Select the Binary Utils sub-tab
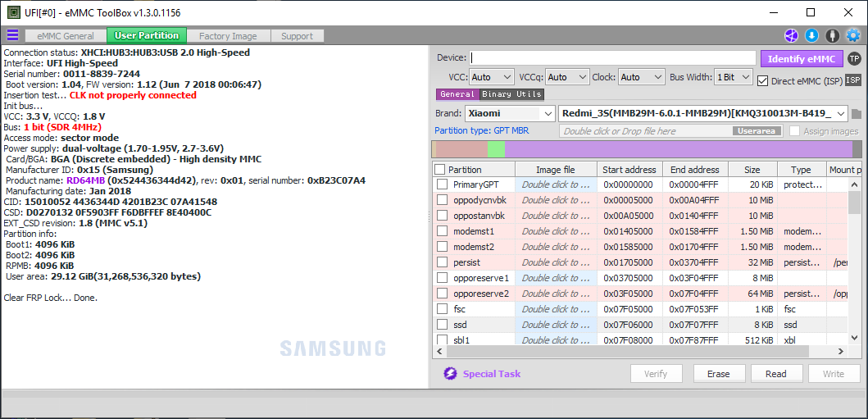This screenshot has height=419, width=868. click(x=512, y=94)
